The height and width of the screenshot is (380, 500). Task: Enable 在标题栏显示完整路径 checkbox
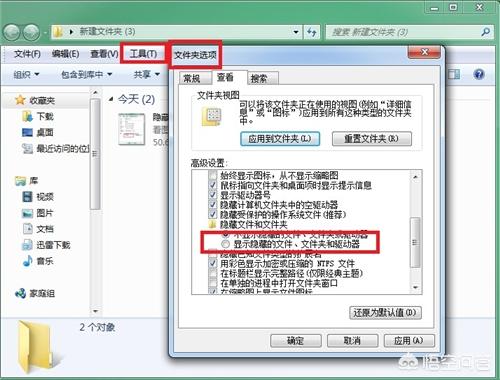[213, 274]
